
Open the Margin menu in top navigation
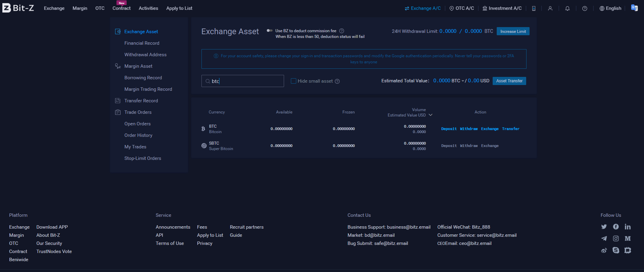pyautogui.click(x=80, y=8)
